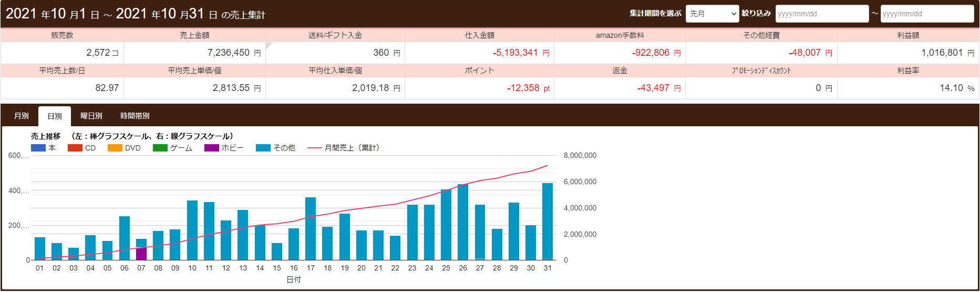Select the 日別 tab
Viewport: 980px width, 292px height.
point(55,116)
